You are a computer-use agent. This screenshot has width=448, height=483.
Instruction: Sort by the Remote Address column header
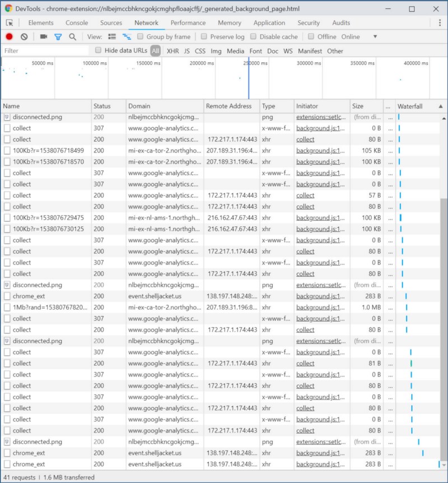click(x=231, y=106)
